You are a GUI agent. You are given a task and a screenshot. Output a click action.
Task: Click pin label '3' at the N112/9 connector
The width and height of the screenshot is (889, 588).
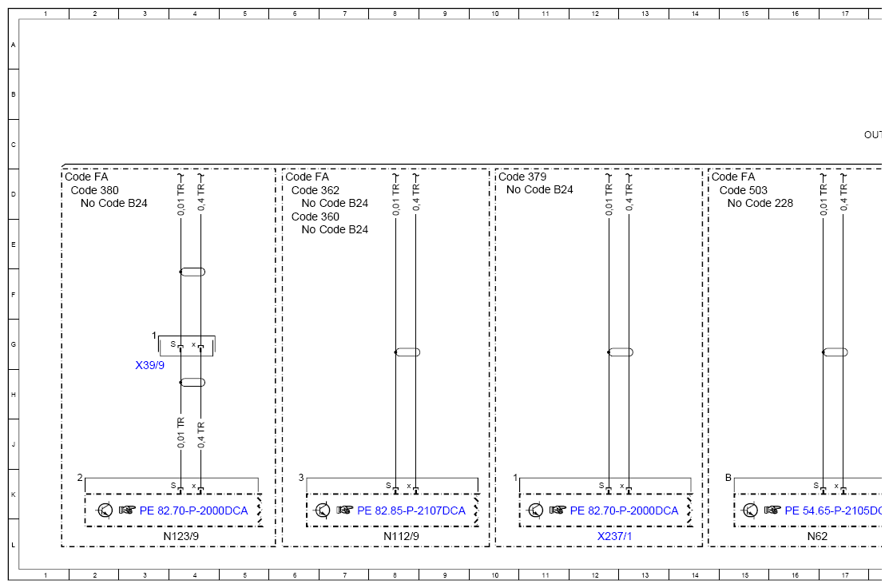pyautogui.click(x=301, y=478)
